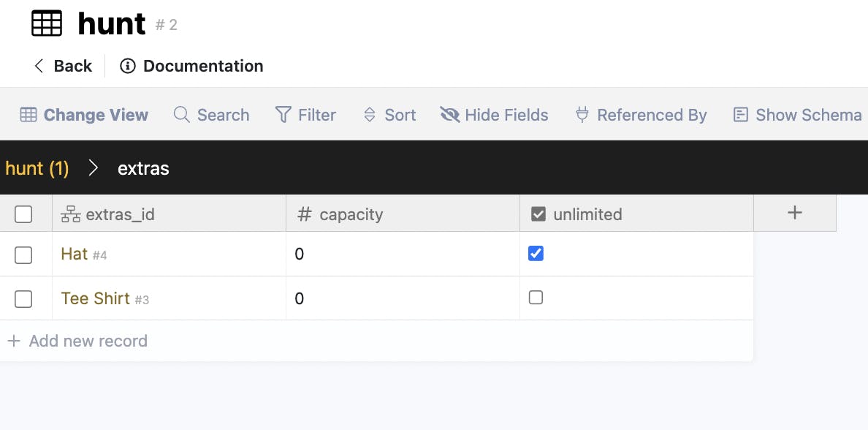Image resolution: width=868 pixels, height=430 pixels.
Task: Click the hunt table grid icon
Action: click(47, 23)
